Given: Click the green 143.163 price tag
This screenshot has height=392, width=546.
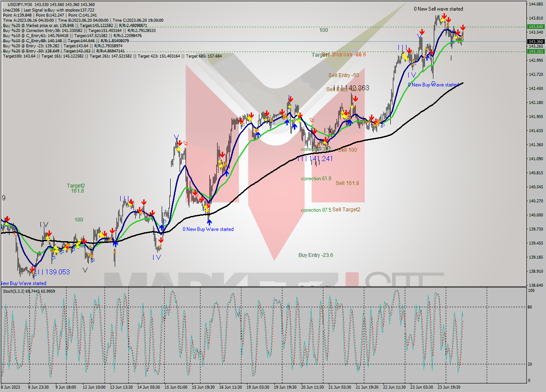Looking at the screenshot, I should tap(536, 51).
